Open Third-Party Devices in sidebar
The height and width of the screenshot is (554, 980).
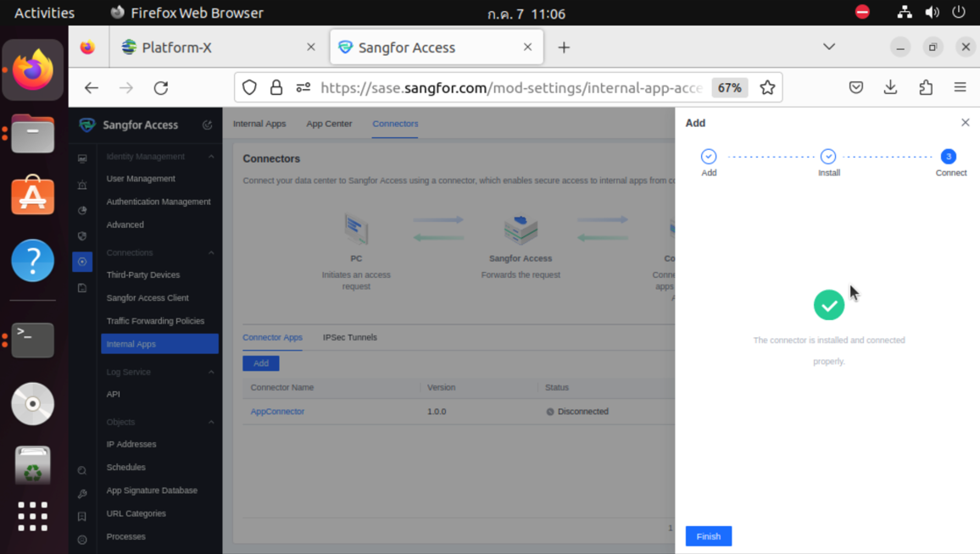tap(143, 274)
